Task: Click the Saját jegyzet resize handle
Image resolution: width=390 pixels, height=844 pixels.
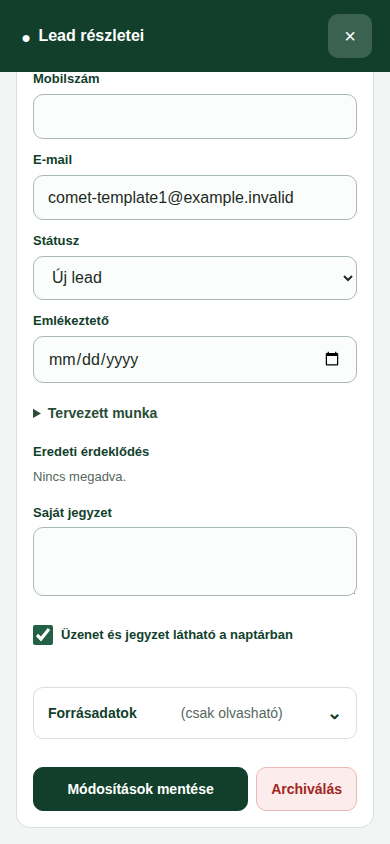Action: coord(352,592)
